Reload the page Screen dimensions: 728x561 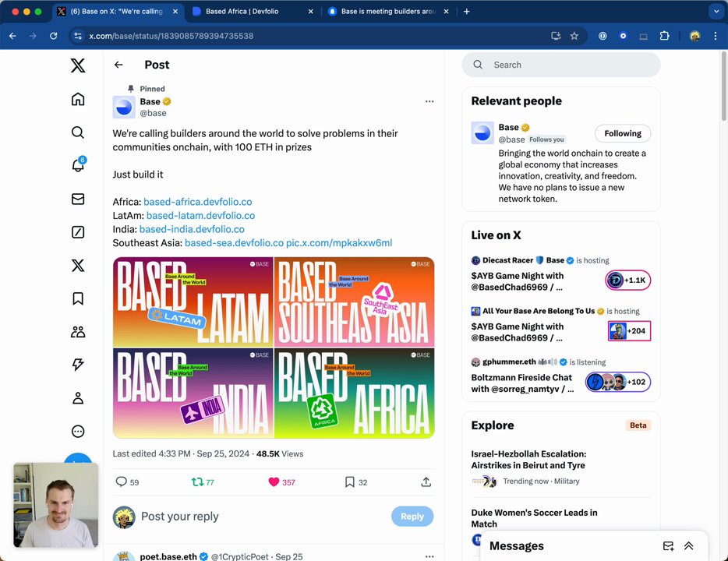point(54,36)
